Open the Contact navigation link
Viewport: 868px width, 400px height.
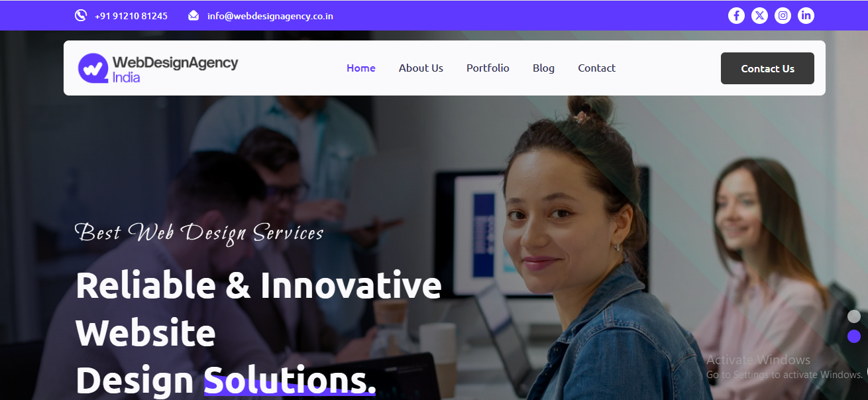point(596,68)
